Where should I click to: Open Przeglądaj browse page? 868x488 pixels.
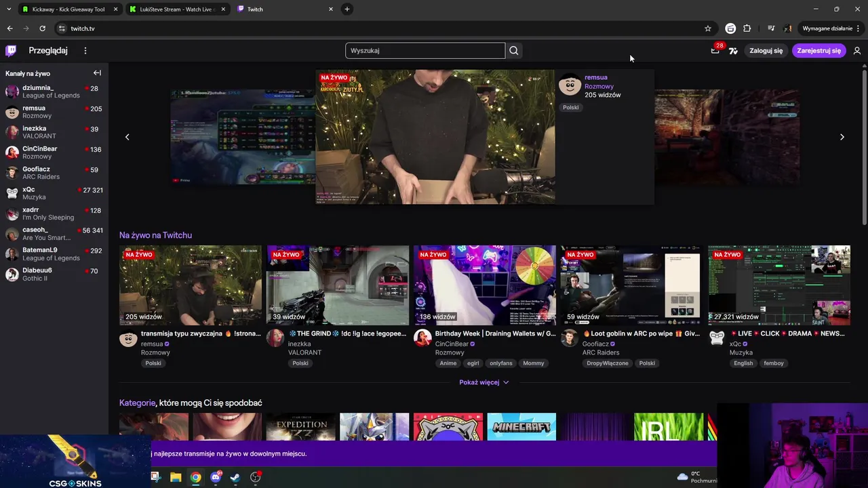(x=48, y=51)
